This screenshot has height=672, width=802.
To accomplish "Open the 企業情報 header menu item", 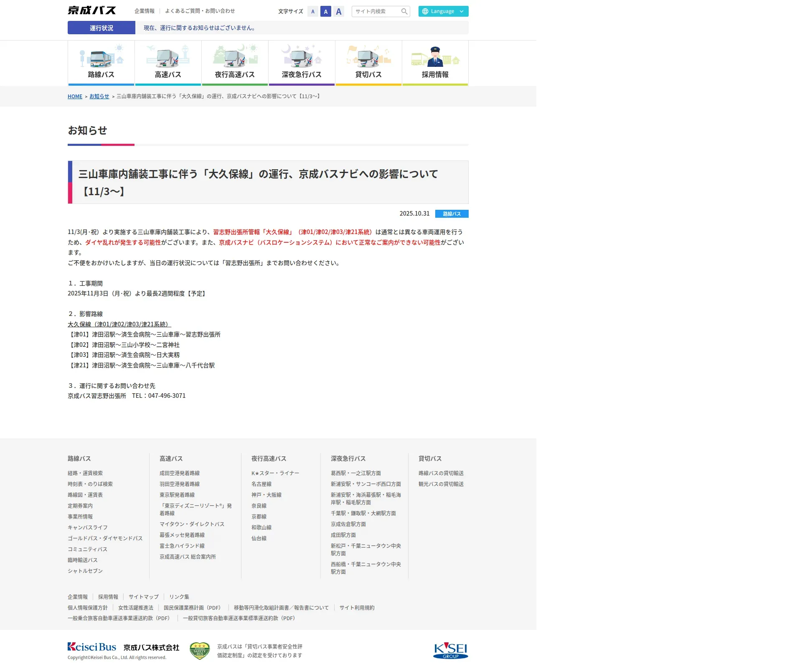I will (x=145, y=11).
